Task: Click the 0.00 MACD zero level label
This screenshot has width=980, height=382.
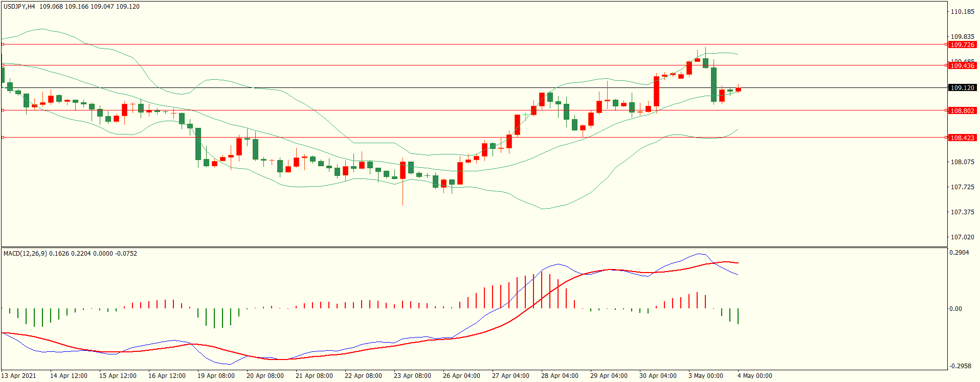Action: click(x=955, y=309)
